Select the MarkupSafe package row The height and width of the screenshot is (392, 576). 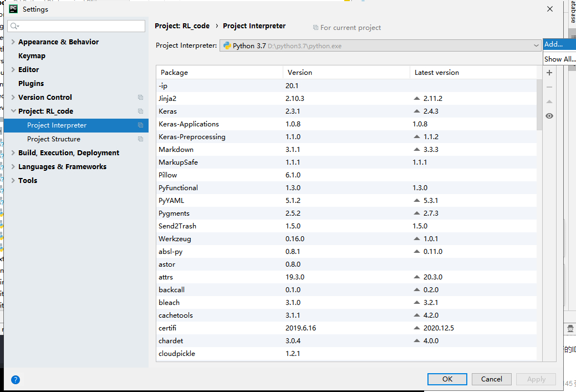click(x=346, y=162)
